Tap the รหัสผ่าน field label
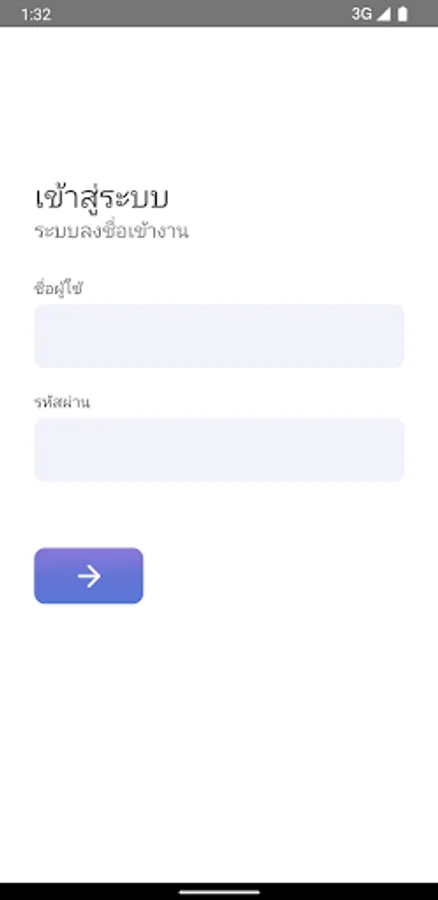This screenshot has width=438, height=900. click(62, 402)
